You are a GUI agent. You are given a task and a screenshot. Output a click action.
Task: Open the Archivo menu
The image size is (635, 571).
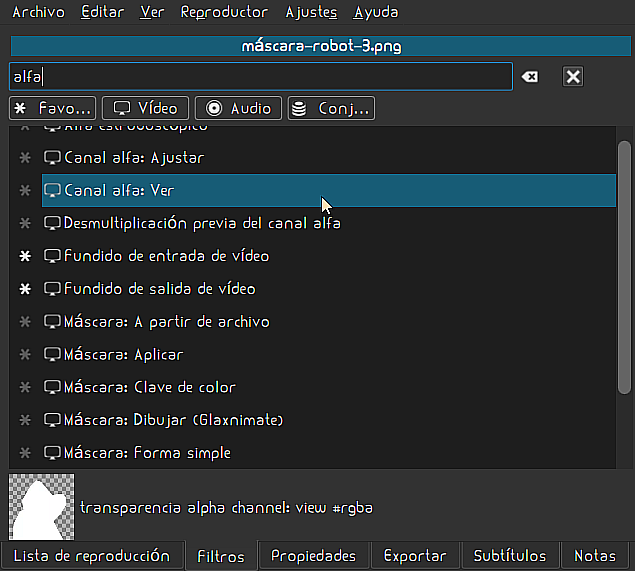[x=38, y=13]
